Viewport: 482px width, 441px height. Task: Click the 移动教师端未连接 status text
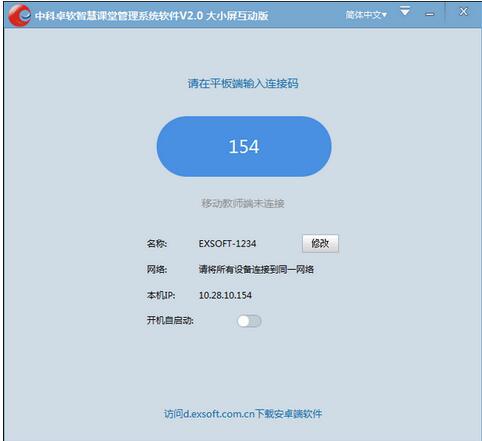tap(243, 203)
